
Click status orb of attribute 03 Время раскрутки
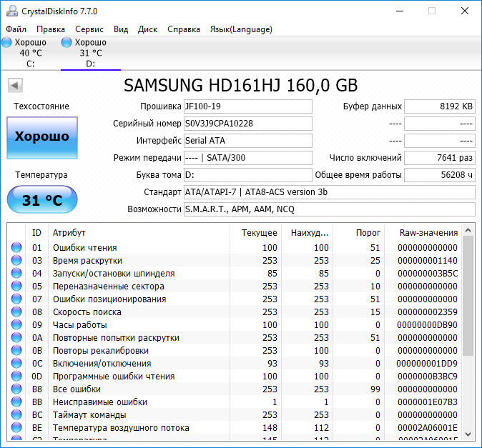pyautogui.click(x=16, y=260)
